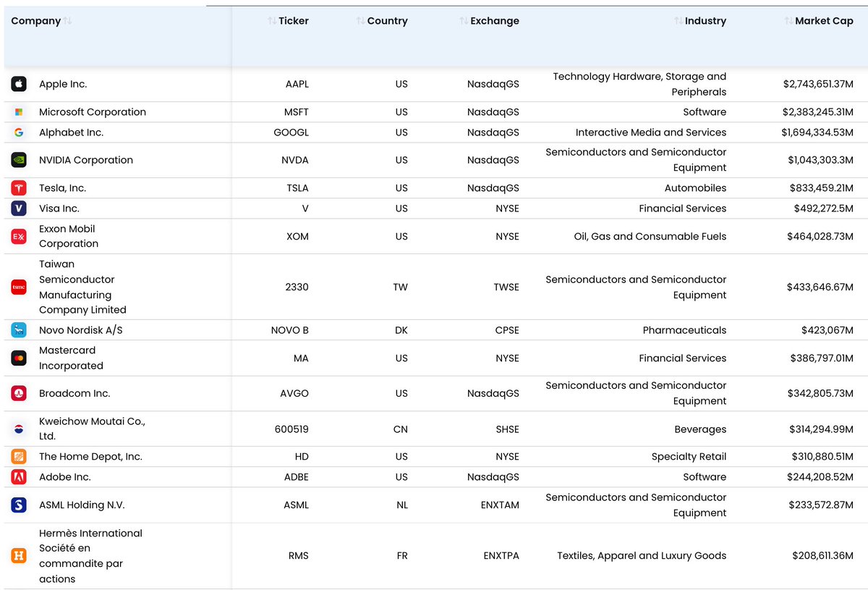The height and width of the screenshot is (590, 868).
Task: Click the $2,743,651.37M market cap value
Action: tap(818, 84)
